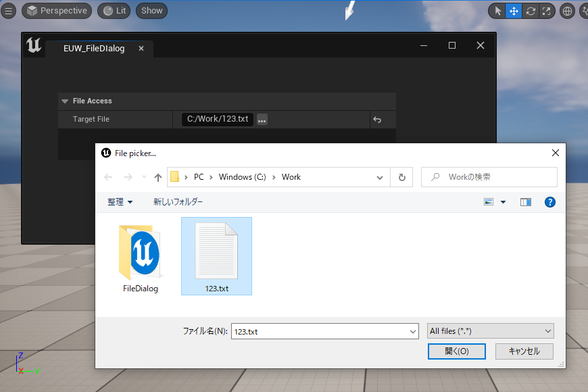Open the Perspective viewport dropdown
Image resolution: width=588 pixels, height=392 pixels.
[57, 11]
